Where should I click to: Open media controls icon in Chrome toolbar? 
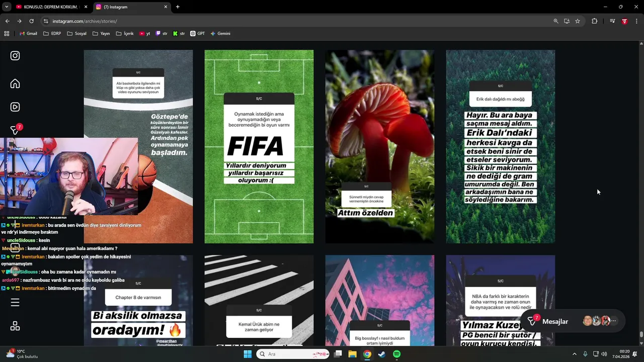coord(612,21)
